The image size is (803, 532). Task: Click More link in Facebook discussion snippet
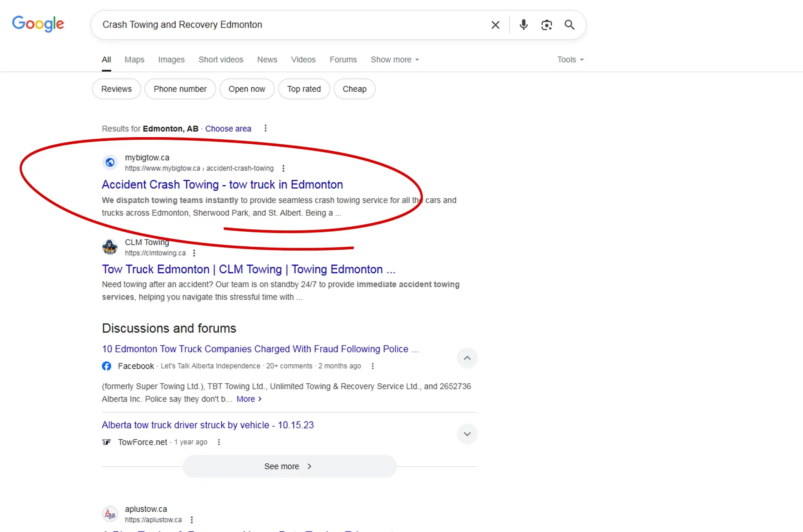pos(249,399)
